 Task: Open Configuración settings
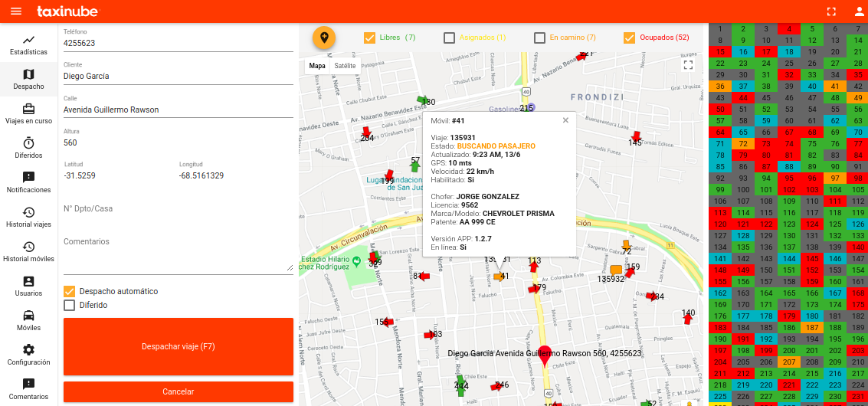pos(28,355)
